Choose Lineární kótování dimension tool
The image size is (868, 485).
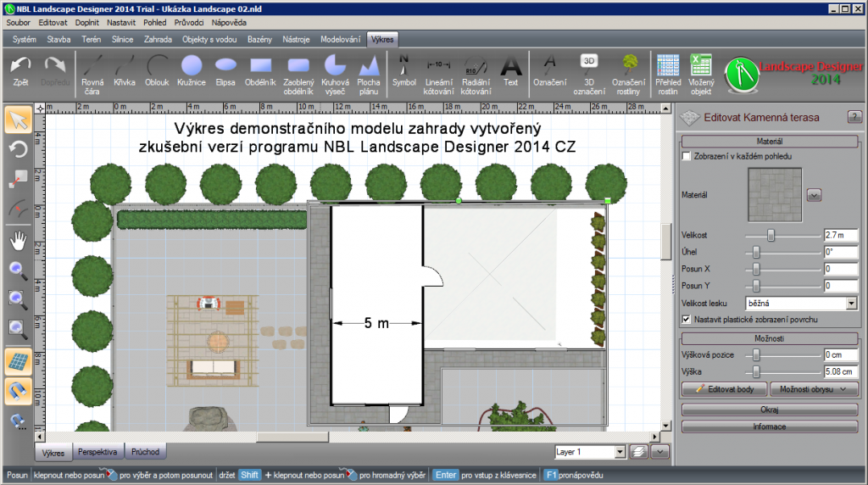tap(438, 75)
